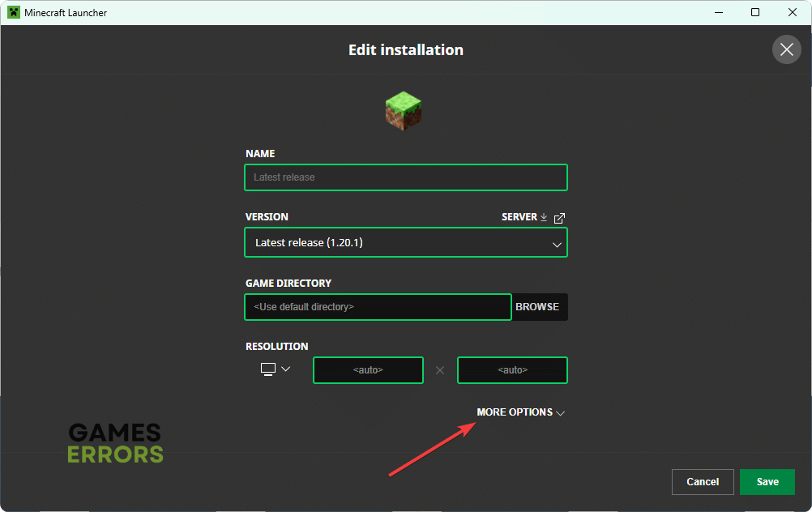
Task: Click the resolution width field
Action: [x=368, y=370]
